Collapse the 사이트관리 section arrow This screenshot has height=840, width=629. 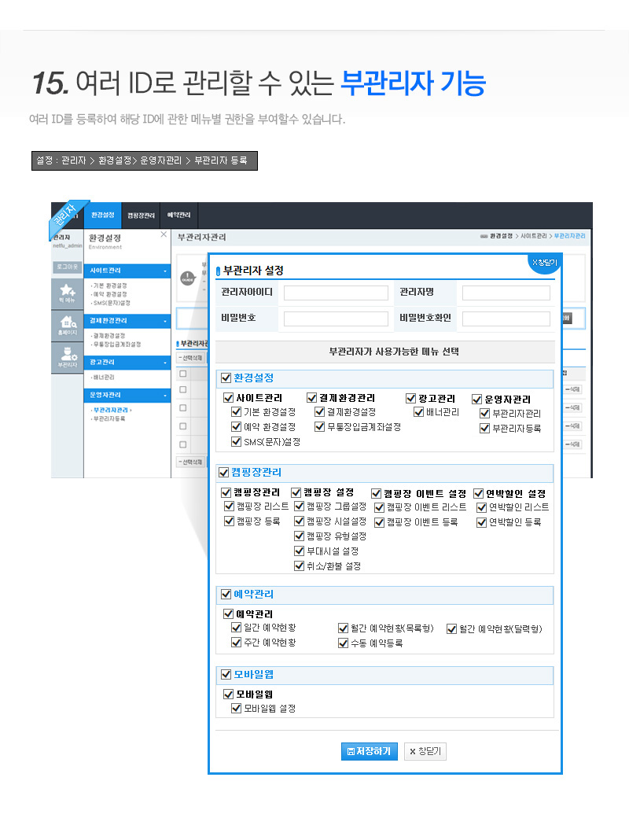point(165,271)
